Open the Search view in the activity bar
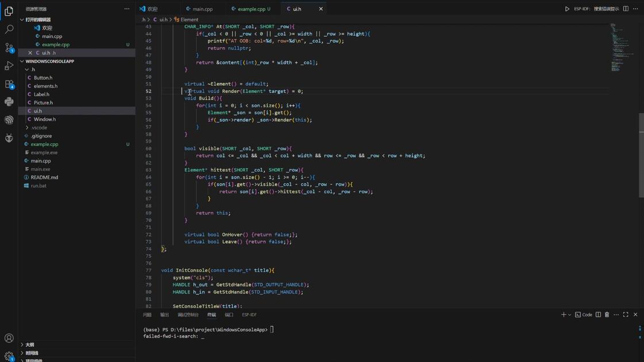This screenshot has height=362, width=644. click(x=9, y=29)
